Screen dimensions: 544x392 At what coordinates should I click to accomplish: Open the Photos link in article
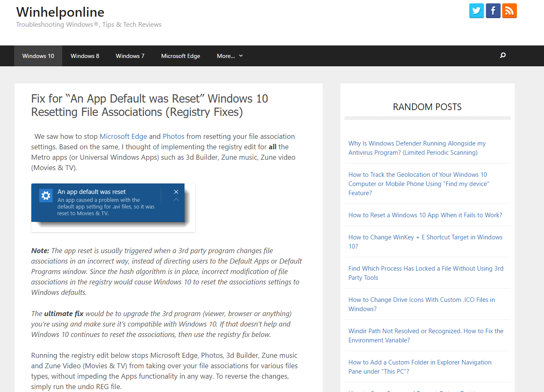point(174,136)
